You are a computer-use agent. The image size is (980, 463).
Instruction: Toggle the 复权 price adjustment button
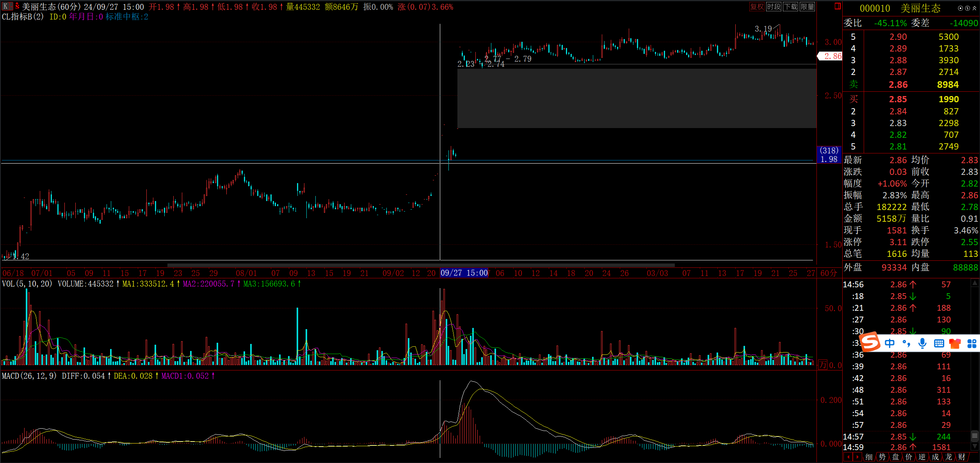757,7
